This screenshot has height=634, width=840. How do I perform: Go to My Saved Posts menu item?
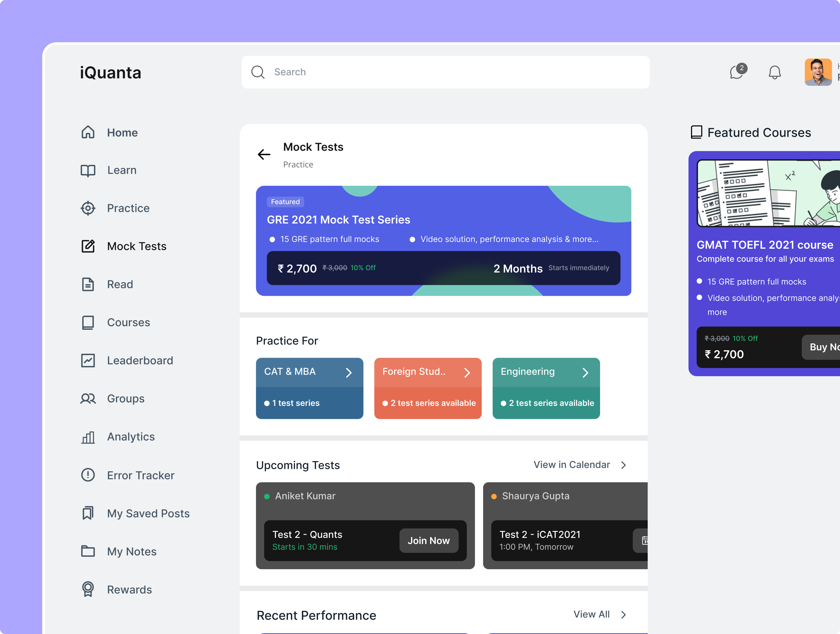(148, 513)
